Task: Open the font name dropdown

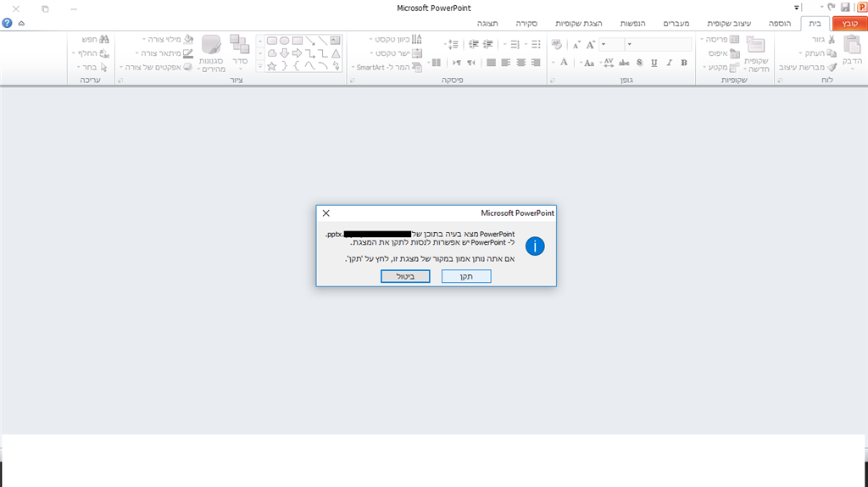Action: 630,44
